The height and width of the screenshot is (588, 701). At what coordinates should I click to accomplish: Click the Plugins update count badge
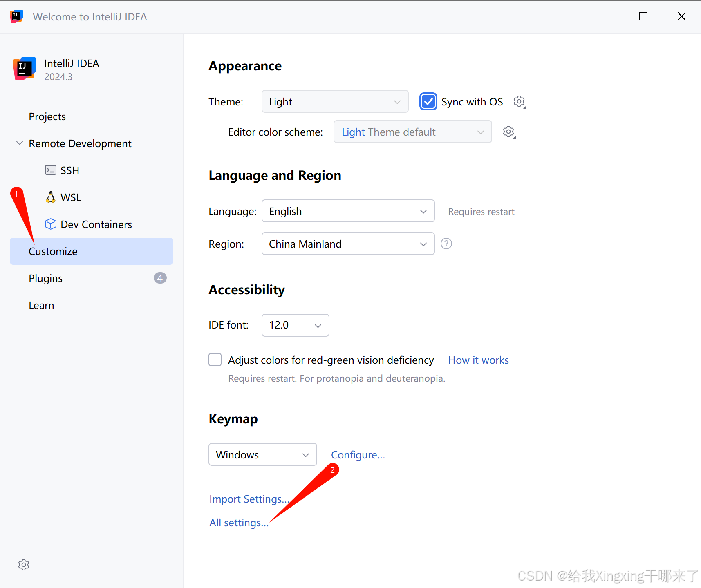(x=160, y=278)
